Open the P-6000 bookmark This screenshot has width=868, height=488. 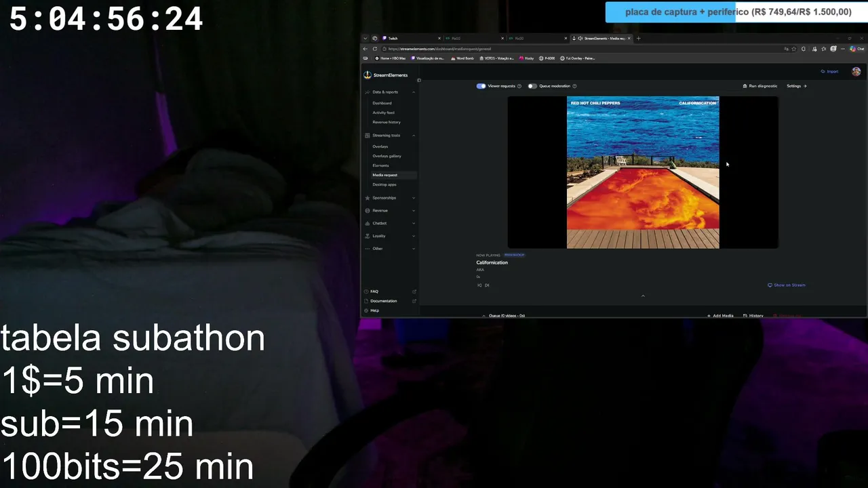pyautogui.click(x=547, y=58)
